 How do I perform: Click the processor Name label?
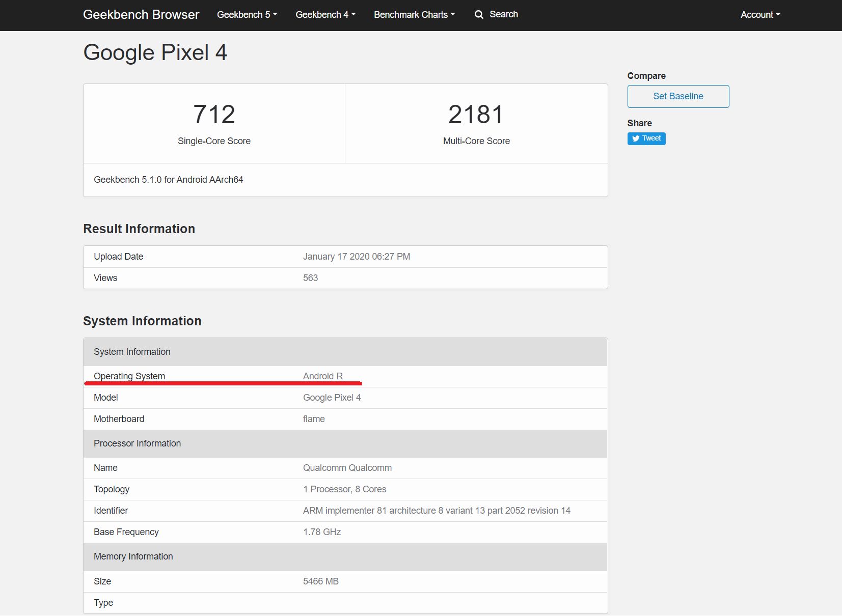[x=105, y=468]
